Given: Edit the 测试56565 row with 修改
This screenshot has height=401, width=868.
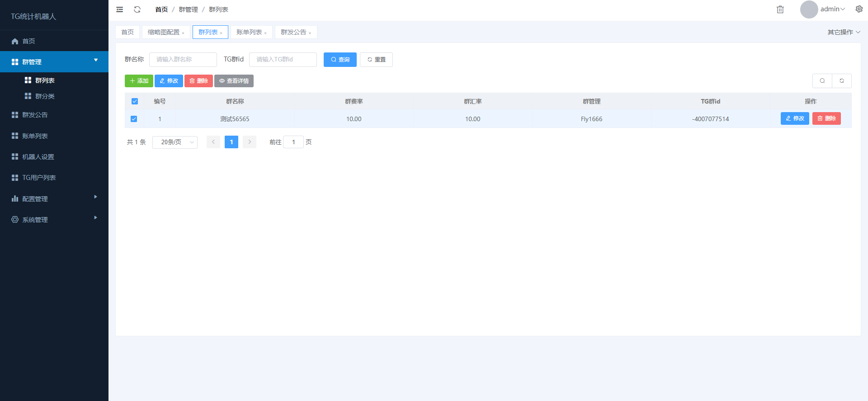Looking at the screenshot, I should [795, 118].
